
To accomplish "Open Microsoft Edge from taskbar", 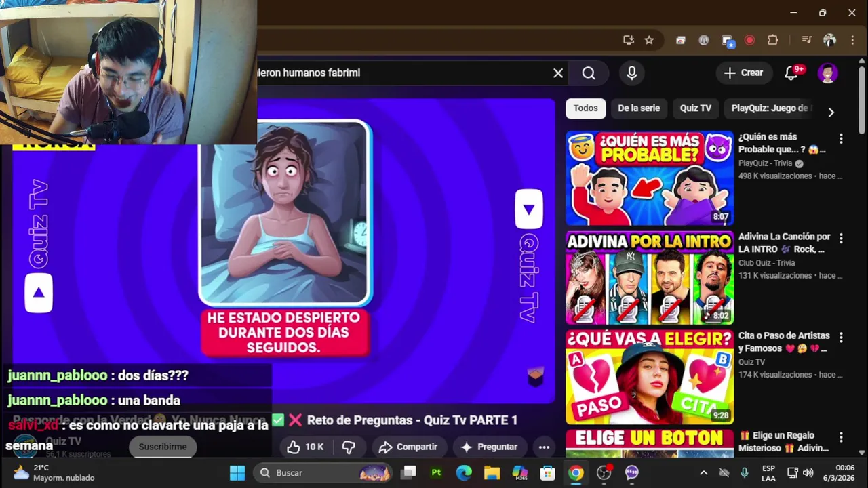I will 464,473.
